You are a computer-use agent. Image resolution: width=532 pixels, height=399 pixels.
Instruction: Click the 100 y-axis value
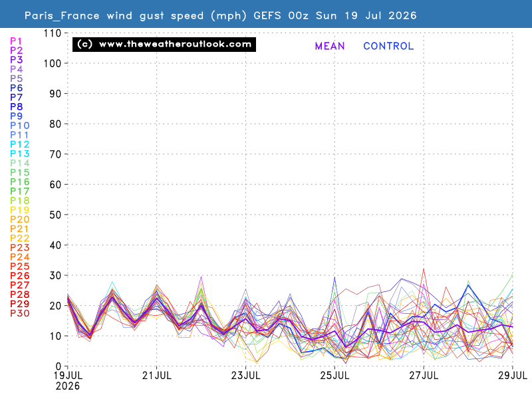click(x=53, y=63)
